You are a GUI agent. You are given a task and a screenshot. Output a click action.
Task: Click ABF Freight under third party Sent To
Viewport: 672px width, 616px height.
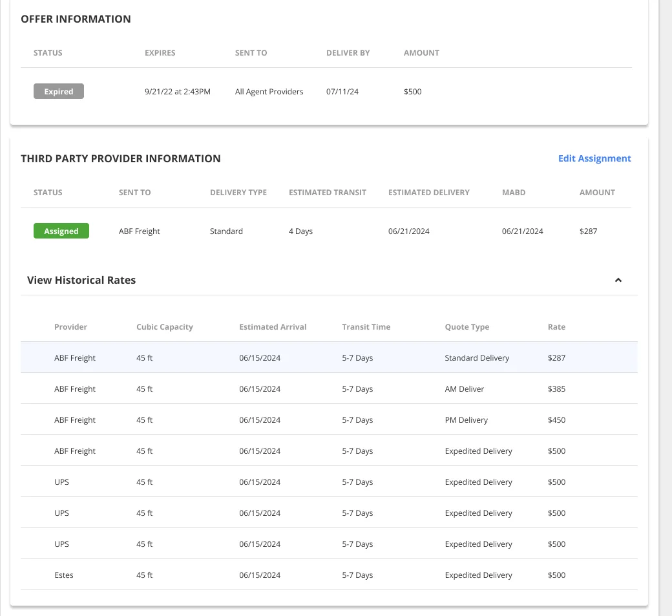[140, 231]
